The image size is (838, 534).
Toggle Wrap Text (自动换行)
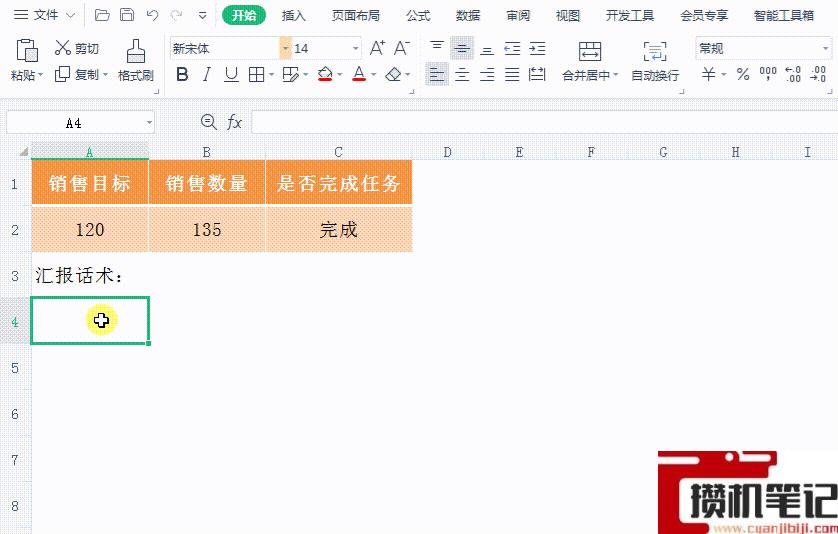tap(655, 61)
